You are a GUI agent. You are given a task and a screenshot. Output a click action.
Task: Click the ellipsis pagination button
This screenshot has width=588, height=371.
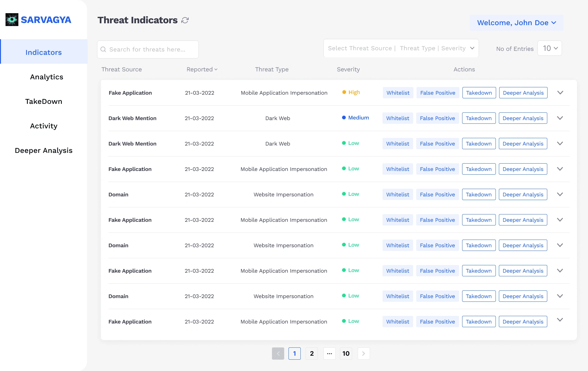(330, 354)
